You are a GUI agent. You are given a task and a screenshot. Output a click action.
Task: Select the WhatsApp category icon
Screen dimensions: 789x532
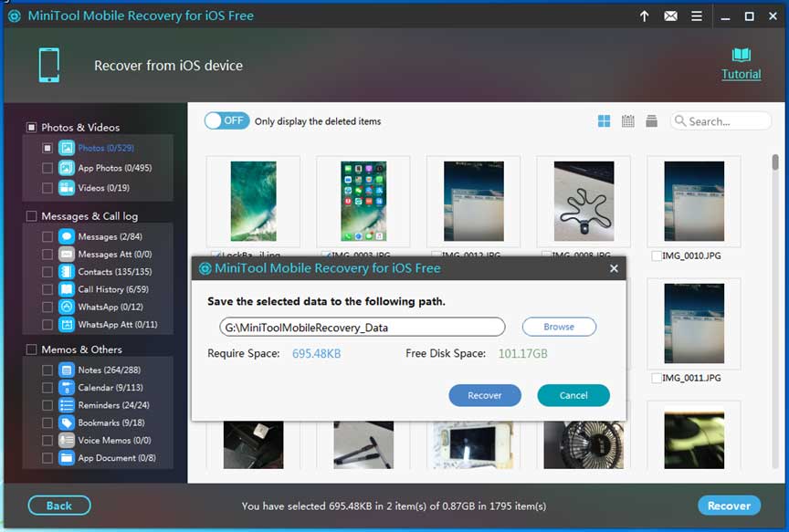click(67, 307)
